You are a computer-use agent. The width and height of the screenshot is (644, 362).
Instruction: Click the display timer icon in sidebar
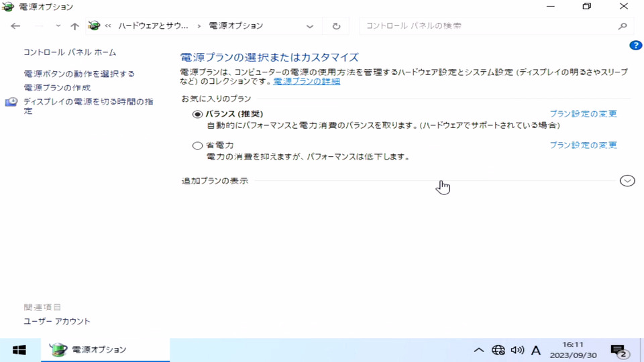pos(11,102)
